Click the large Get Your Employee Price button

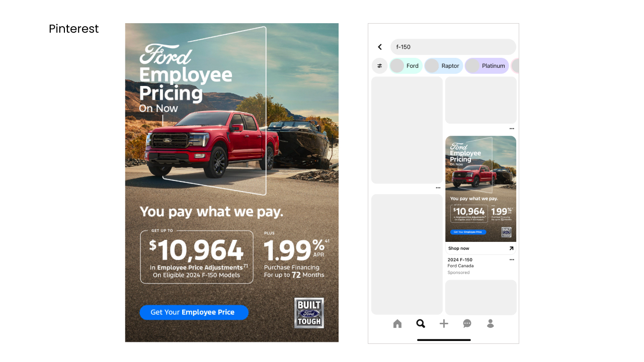point(194,312)
